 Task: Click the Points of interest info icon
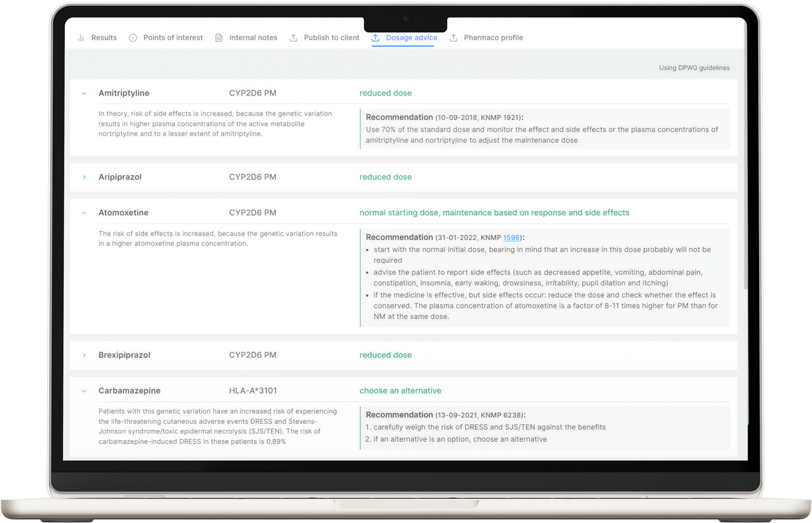pyautogui.click(x=133, y=38)
